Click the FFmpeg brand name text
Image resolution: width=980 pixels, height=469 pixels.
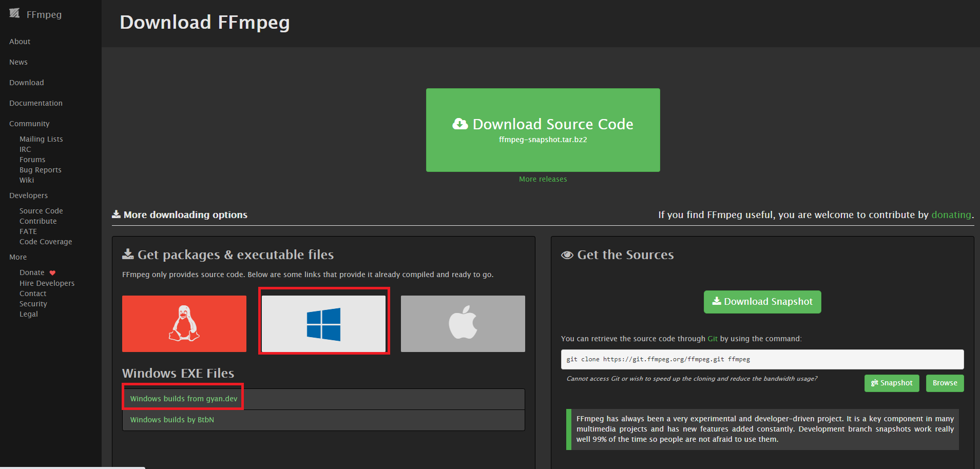click(x=44, y=15)
